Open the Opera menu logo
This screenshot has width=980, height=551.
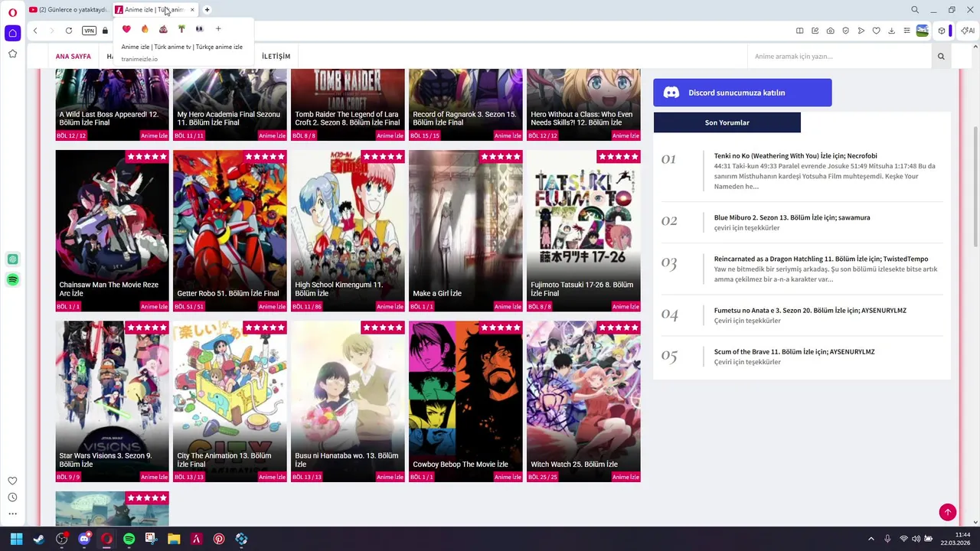click(x=12, y=12)
